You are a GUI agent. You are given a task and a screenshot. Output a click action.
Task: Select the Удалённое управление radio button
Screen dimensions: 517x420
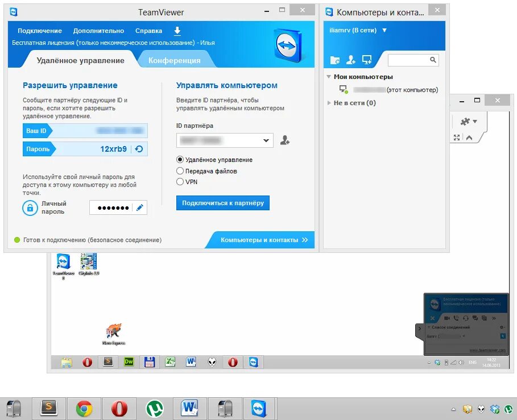click(x=180, y=160)
